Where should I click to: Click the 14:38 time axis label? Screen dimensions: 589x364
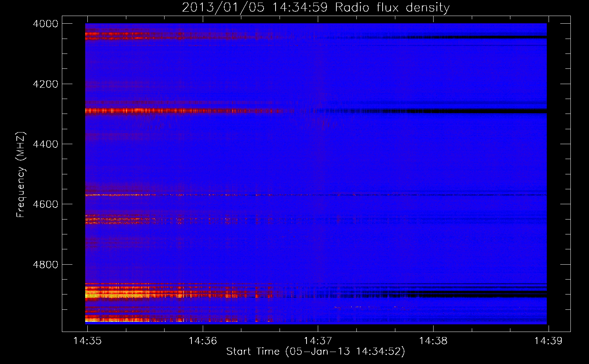pos(433,341)
